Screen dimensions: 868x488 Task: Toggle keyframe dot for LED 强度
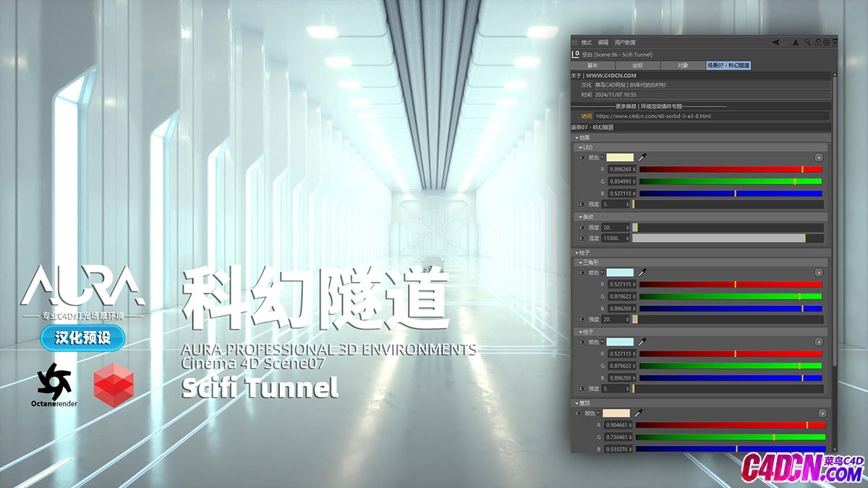(582, 205)
